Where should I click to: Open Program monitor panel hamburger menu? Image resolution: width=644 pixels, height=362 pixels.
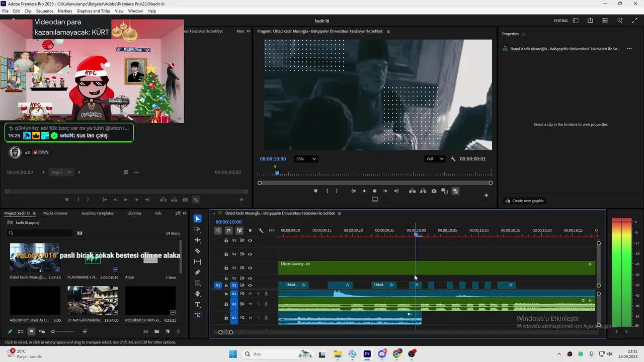388,31
